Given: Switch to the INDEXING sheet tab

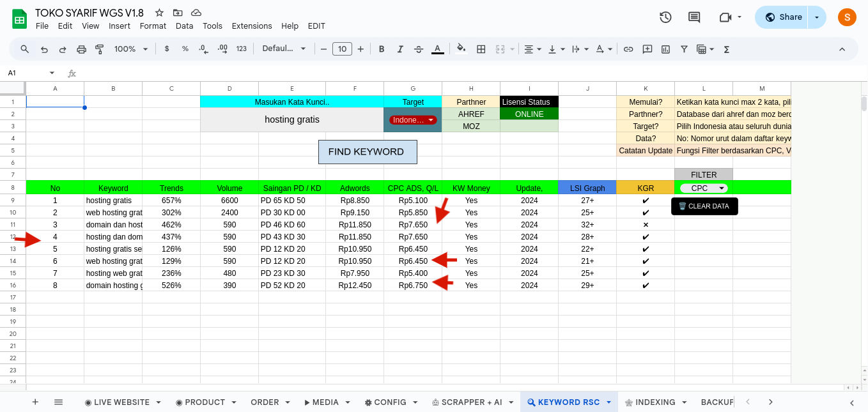Looking at the screenshot, I should 656,402.
